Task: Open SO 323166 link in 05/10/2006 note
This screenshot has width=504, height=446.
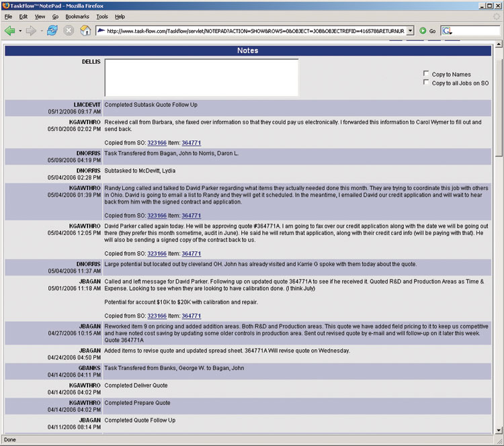Action: point(157,142)
